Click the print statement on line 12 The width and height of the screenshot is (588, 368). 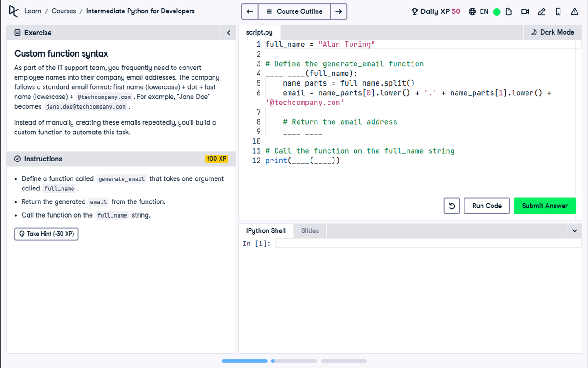tap(303, 161)
